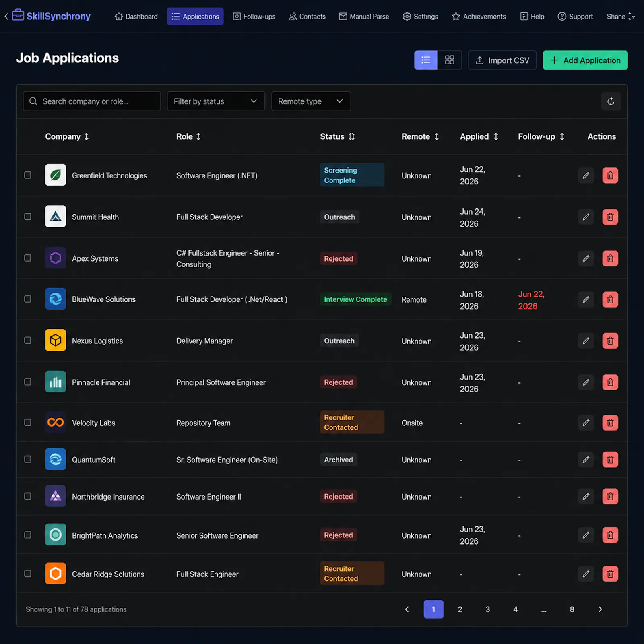Image resolution: width=644 pixels, height=644 pixels.
Task: Go to page 8 of applications
Action: tap(572, 609)
